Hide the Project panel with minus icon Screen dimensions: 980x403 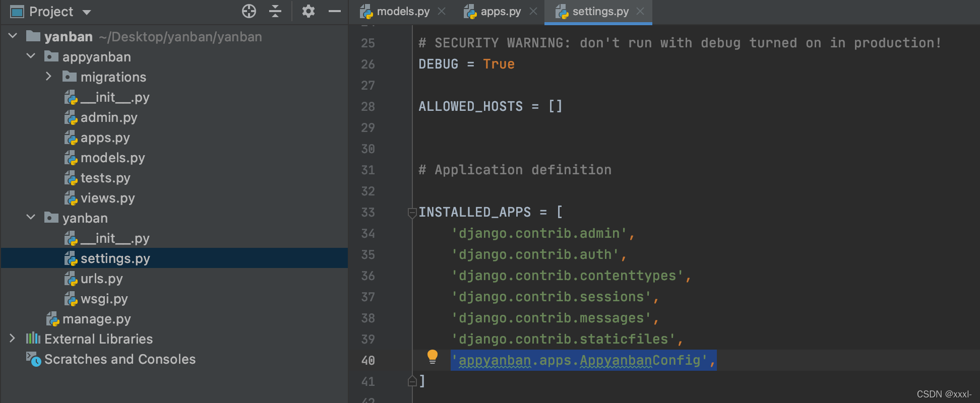coord(335,11)
